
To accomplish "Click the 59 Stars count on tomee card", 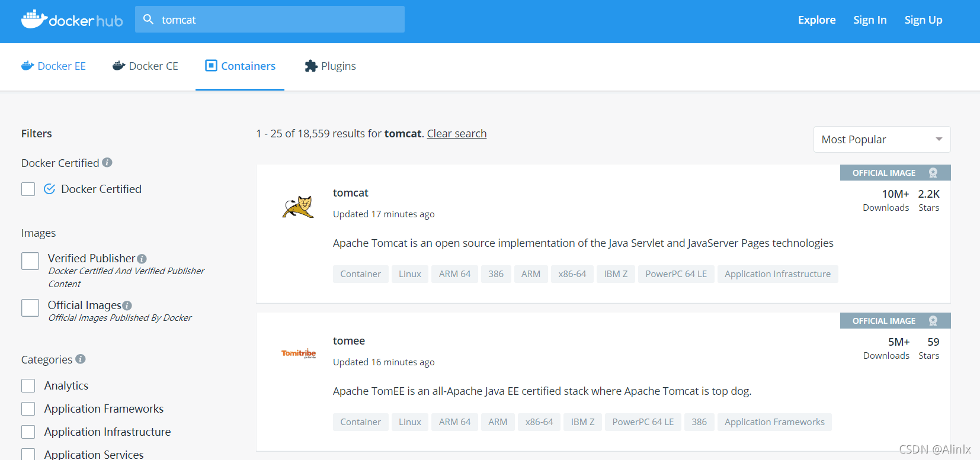I will point(929,348).
